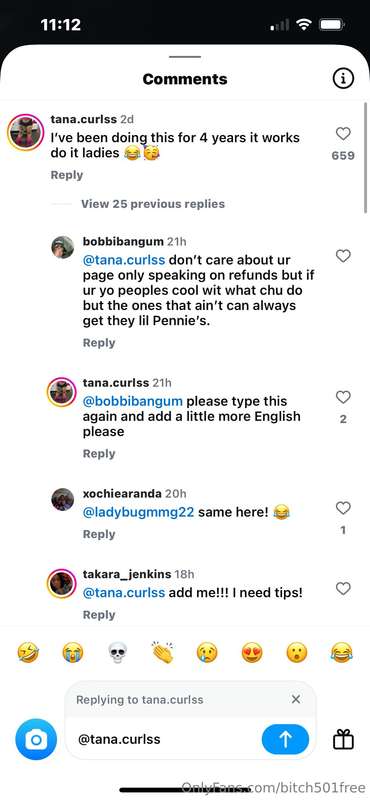Like takara_jenkins' comment

(343, 589)
